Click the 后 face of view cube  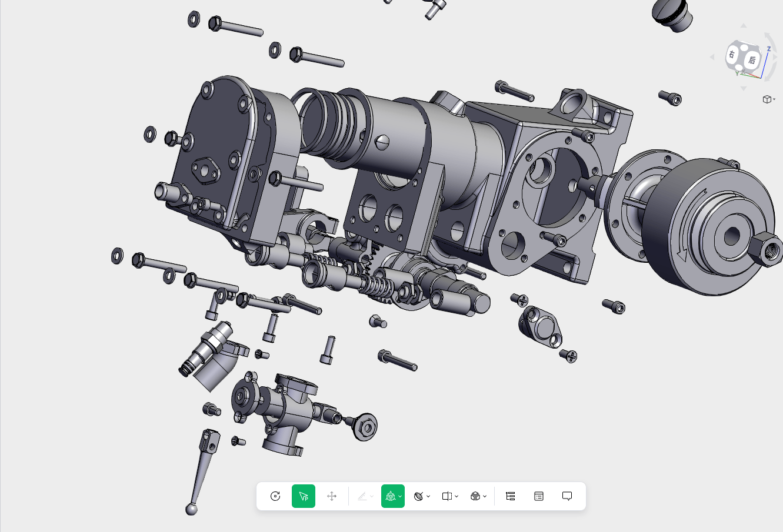tap(752, 60)
